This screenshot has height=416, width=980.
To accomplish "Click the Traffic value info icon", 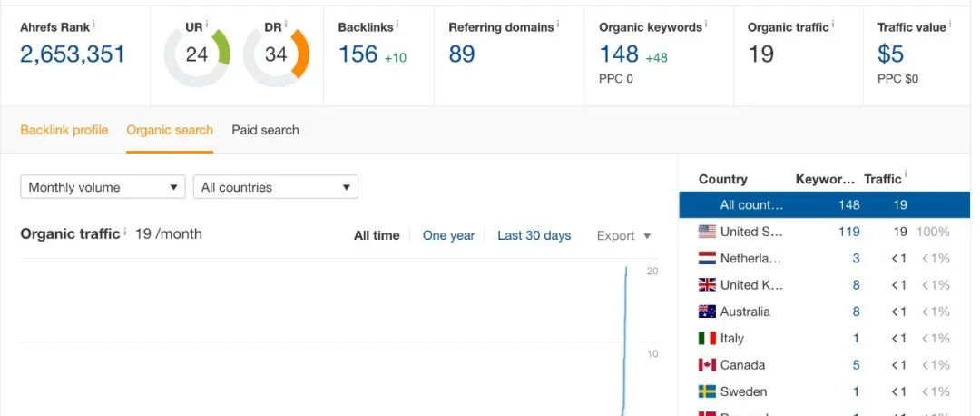I will [949, 24].
